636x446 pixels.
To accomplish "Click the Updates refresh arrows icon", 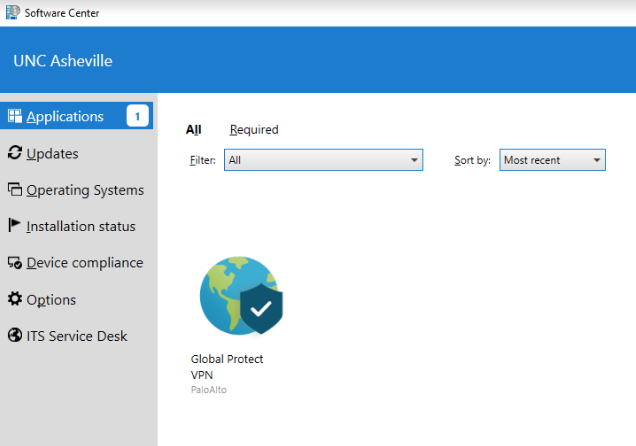I will [x=14, y=153].
